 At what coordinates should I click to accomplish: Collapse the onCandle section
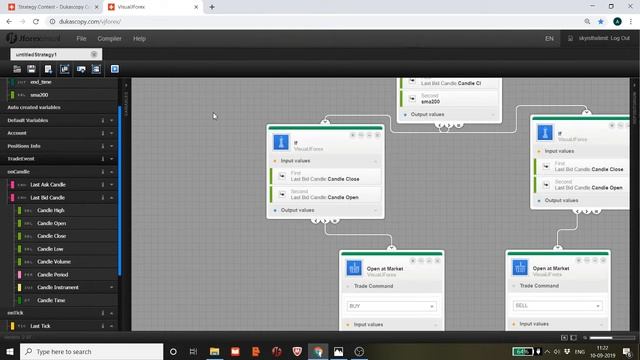pyautogui.click(x=111, y=172)
